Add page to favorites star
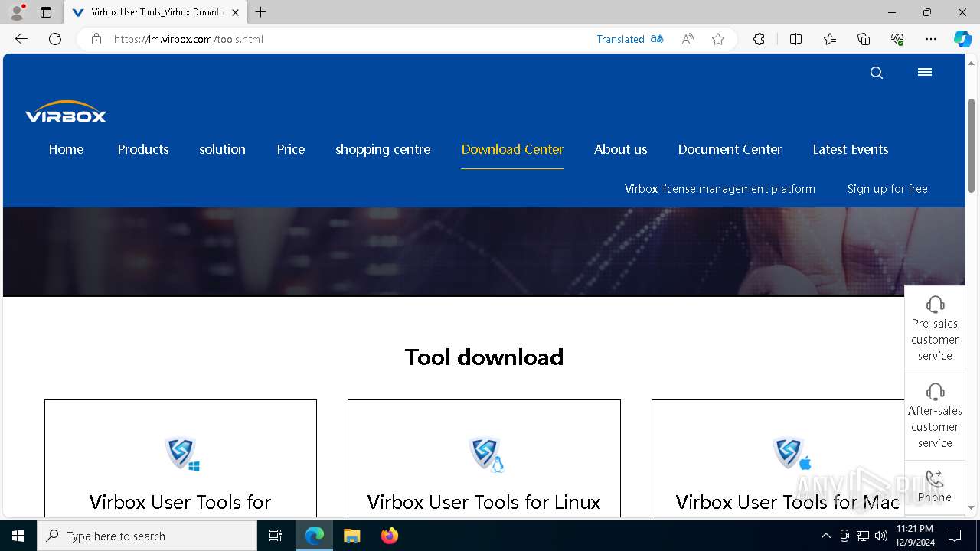 718,39
